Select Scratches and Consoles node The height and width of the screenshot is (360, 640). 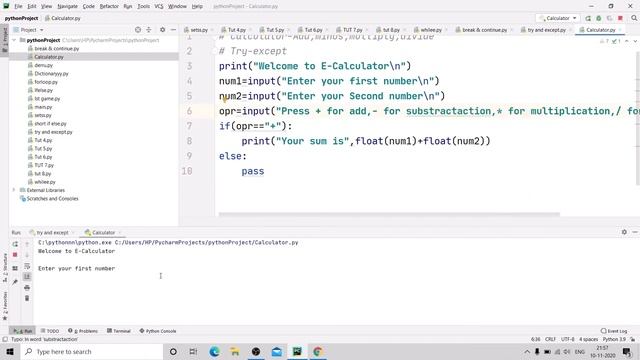click(x=52, y=199)
